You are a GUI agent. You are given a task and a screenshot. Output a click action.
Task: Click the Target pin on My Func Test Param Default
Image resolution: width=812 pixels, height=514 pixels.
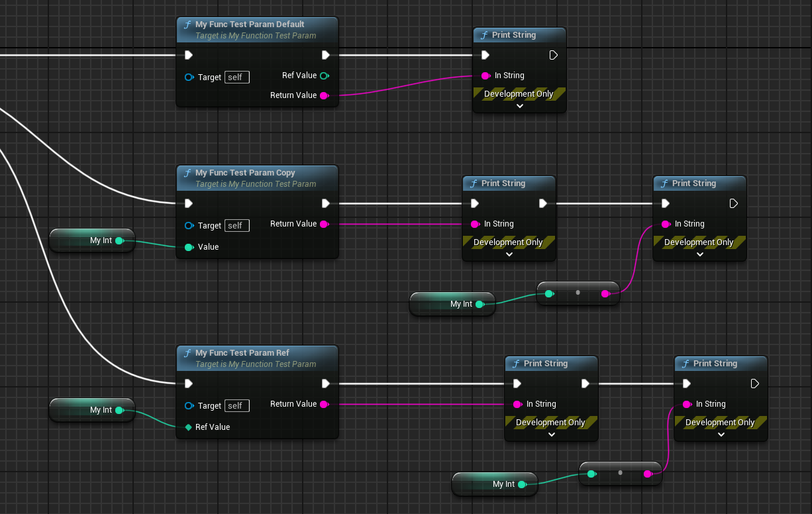(189, 77)
